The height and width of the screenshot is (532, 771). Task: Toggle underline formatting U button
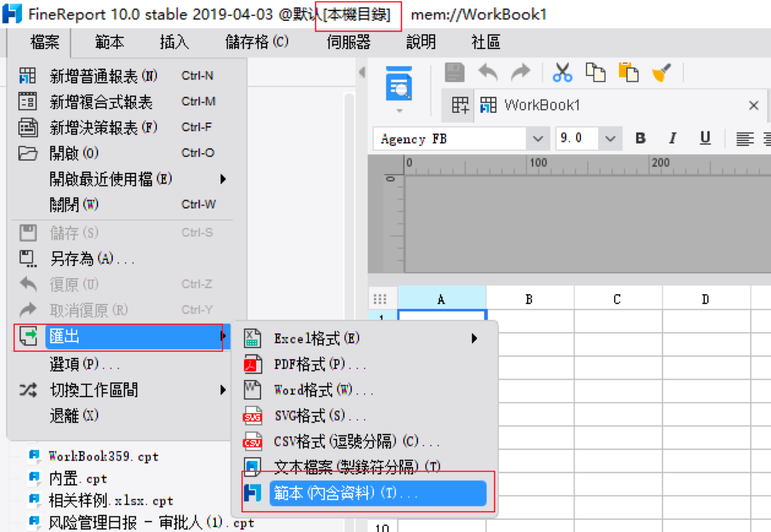click(x=705, y=138)
